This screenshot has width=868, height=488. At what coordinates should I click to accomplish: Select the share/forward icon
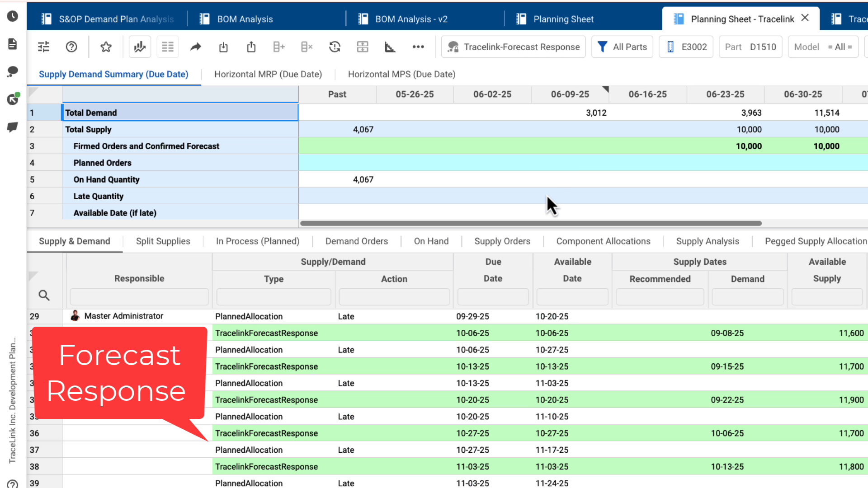point(196,47)
